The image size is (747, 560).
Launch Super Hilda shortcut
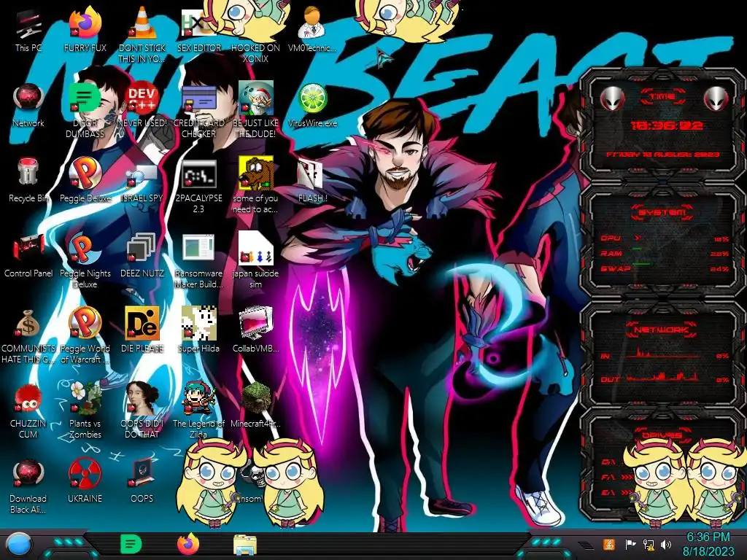point(198,331)
